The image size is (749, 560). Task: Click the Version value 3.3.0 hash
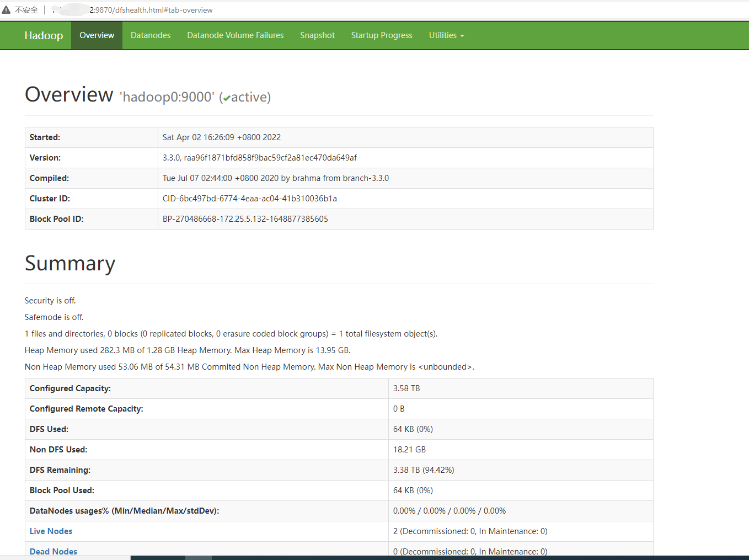(x=260, y=158)
